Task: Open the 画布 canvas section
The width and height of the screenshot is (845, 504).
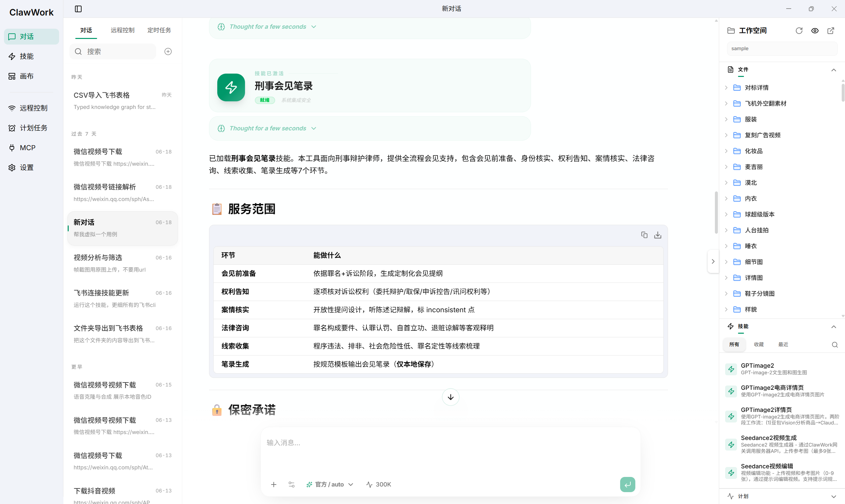Action: click(31, 76)
